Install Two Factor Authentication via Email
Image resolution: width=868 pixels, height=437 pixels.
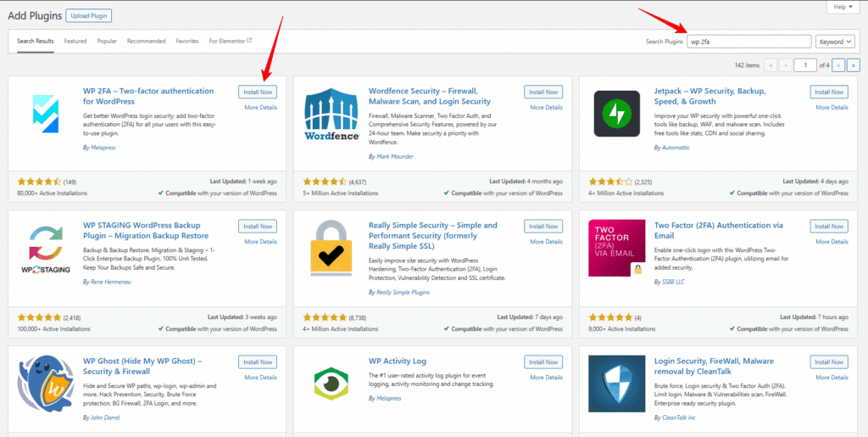[829, 226]
